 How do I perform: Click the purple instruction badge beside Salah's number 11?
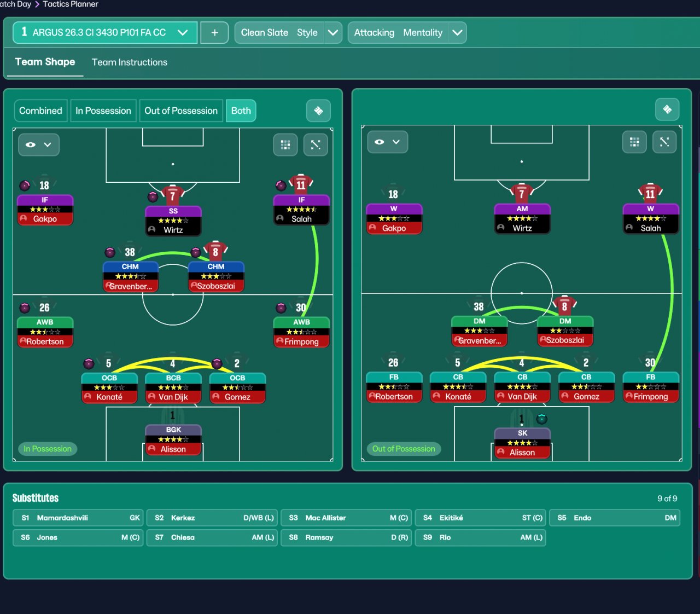click(281, 186)
